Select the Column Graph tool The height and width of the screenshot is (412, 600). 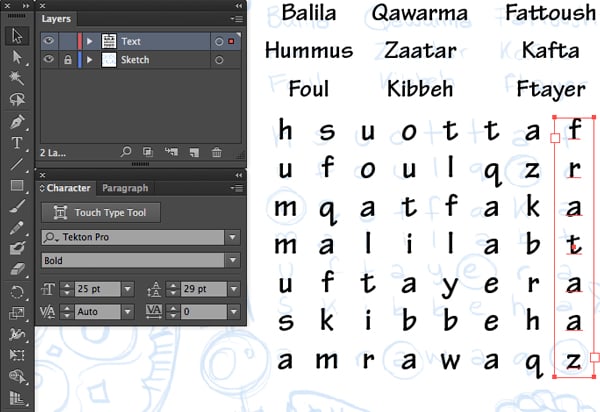click(17, 398)
